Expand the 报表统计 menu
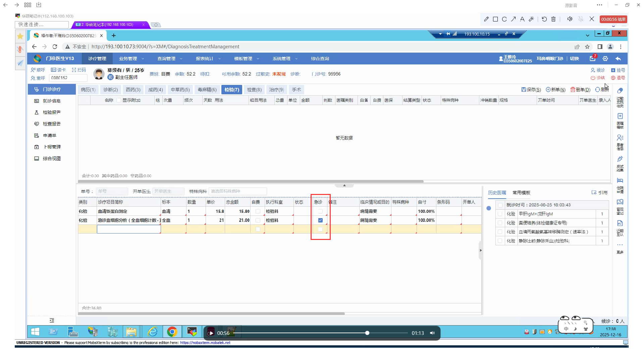Screen dimensions: 644x349 tap(208, 59)
